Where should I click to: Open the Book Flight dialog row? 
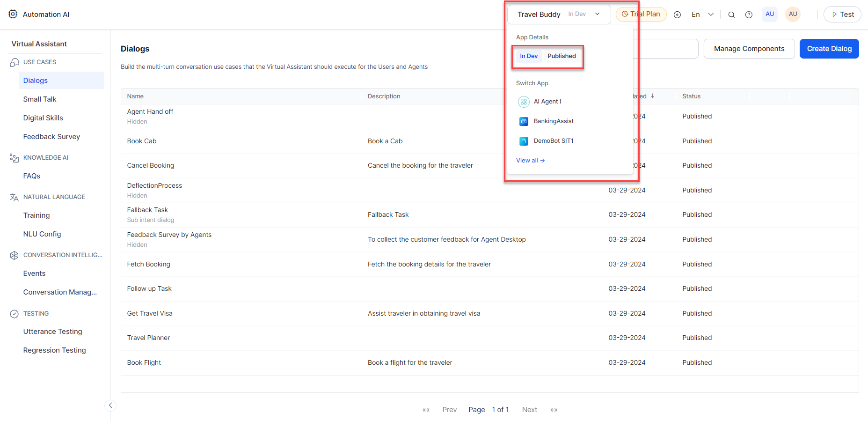144,362
